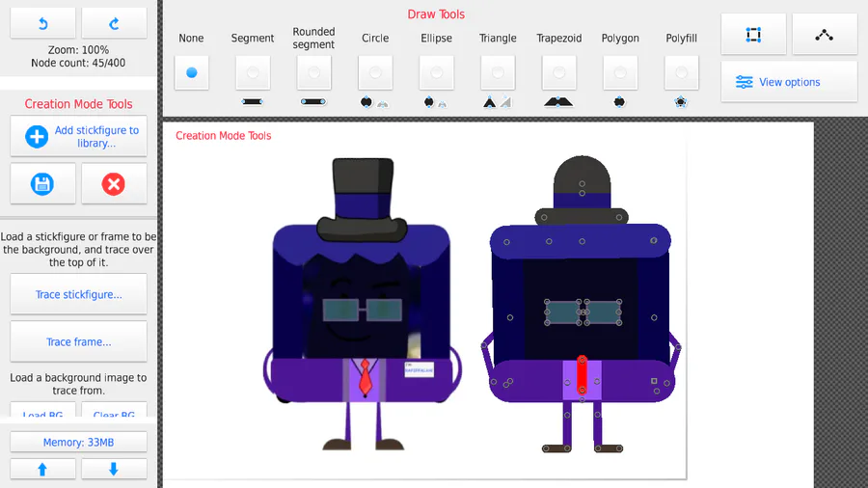Image resolution: width=868 pixels, height=488 pixels.
Task: Click the polygon shape preview icon
Action: pos(619,102)
